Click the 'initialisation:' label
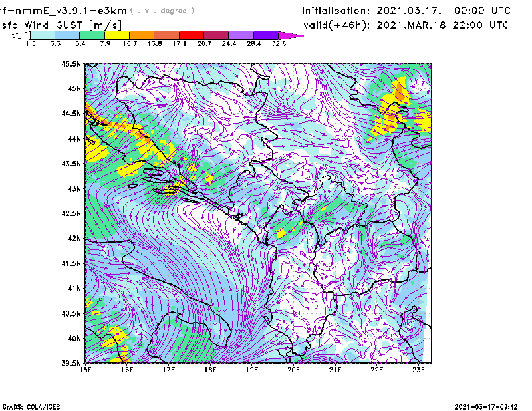This screenshot has height=411, width=532. (x=336, y=11)
